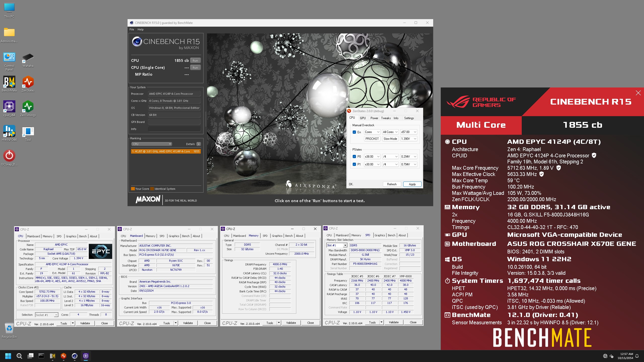Open HWiNFO64 desktop icon

click(x=9, y=133)
